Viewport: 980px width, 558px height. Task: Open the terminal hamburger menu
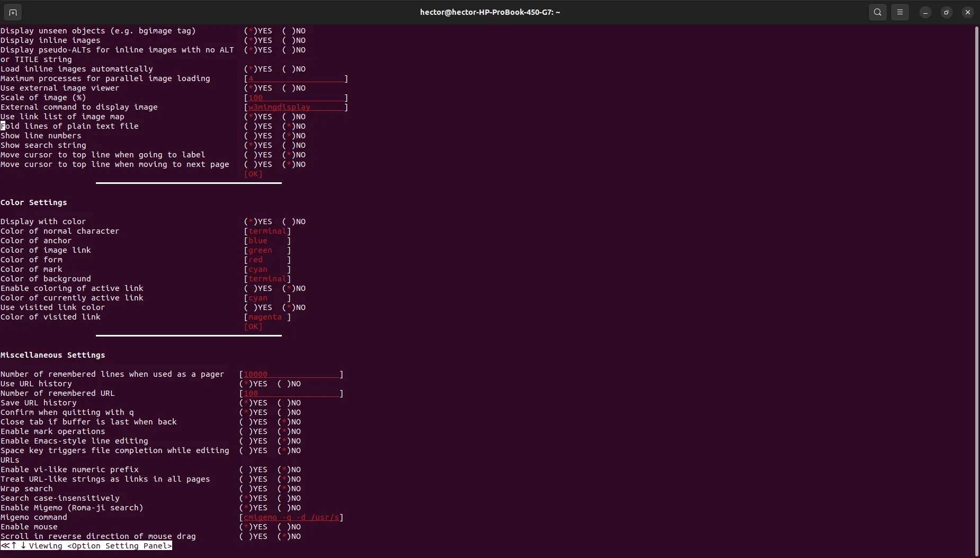900,12
